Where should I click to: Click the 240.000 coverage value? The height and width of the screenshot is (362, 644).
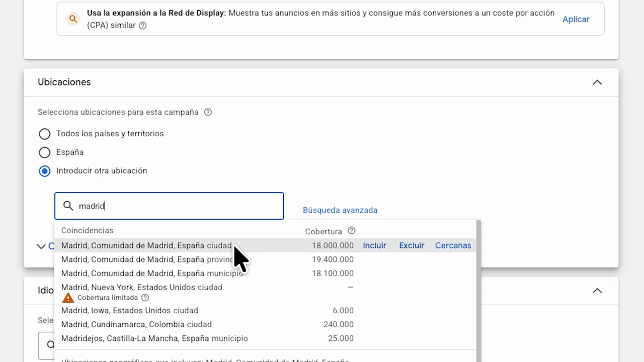339,325
